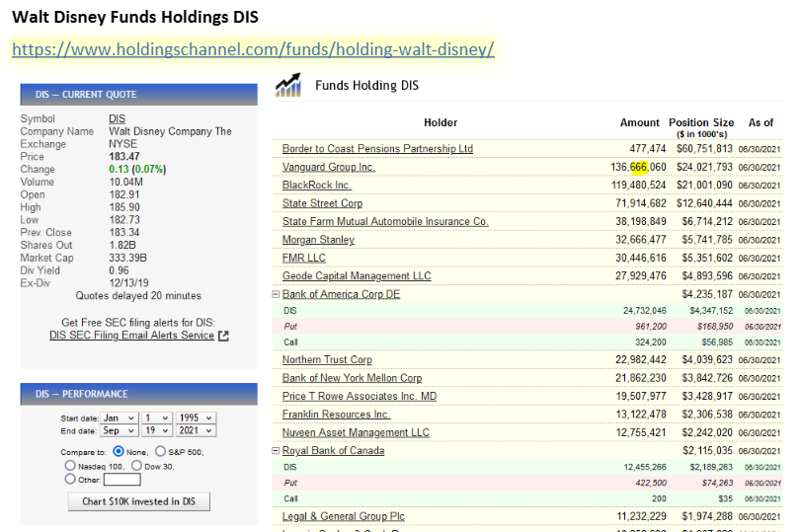Open start date day dropdown showing 1

156,418
